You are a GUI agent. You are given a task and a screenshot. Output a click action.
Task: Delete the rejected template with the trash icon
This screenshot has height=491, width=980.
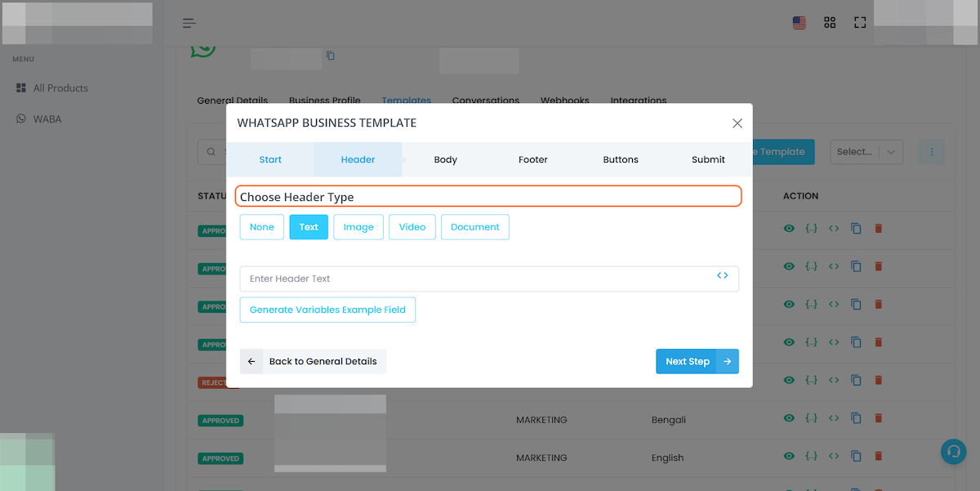[879, 380]
